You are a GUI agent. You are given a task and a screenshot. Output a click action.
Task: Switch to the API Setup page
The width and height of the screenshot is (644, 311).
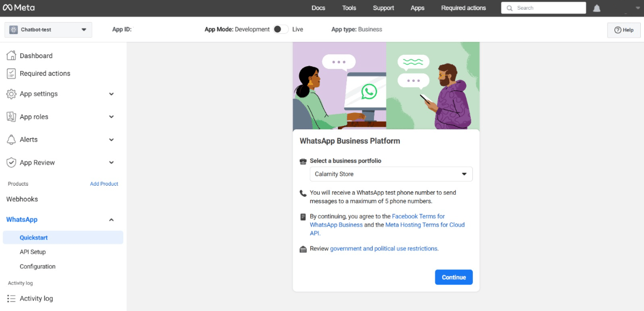(x=32, y=251)
